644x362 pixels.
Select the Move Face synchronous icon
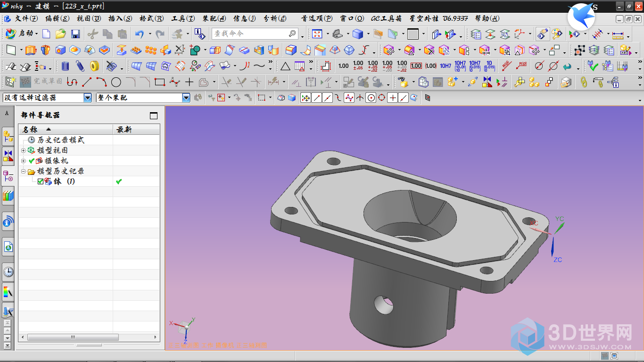point(389,50)
